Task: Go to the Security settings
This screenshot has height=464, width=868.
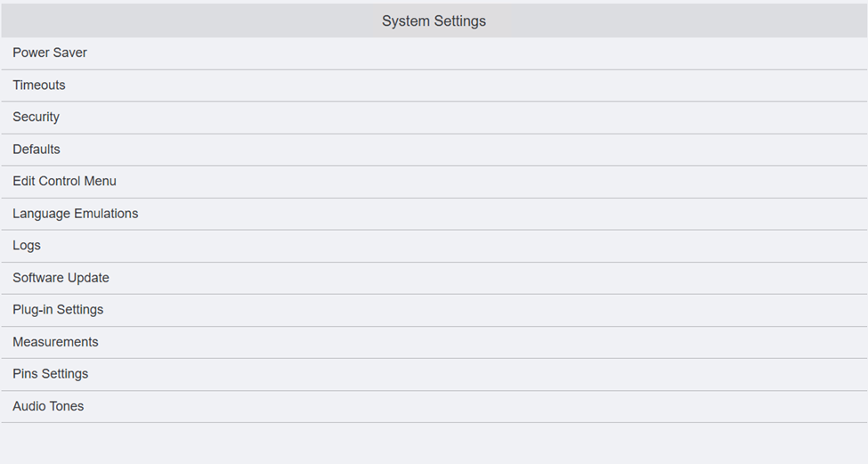Action: pyautogui.click(x=37, y=117)
